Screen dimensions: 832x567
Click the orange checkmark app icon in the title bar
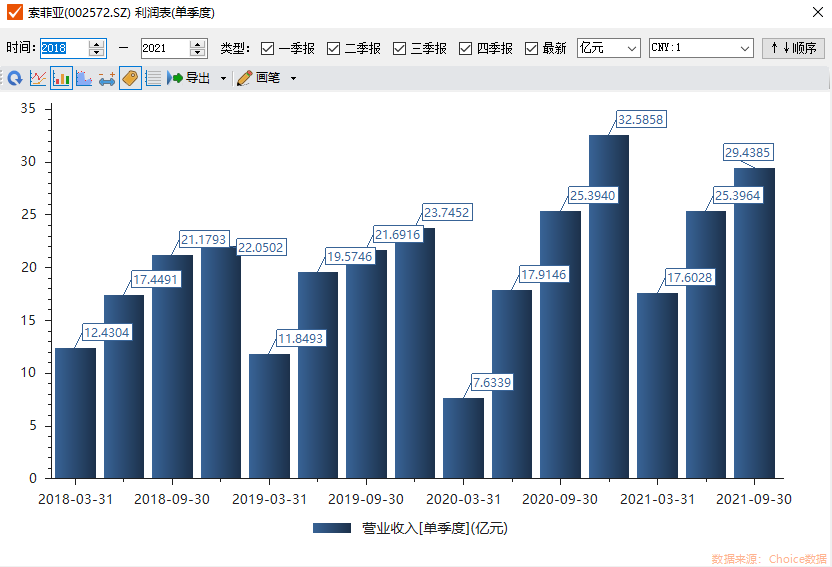click(14, 12)
